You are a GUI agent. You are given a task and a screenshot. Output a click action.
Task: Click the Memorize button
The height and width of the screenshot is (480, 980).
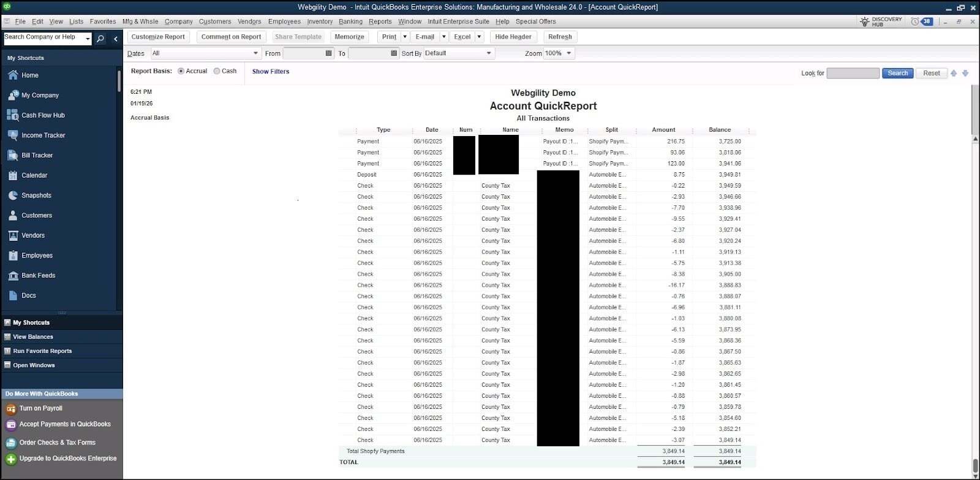pos(349,37)
